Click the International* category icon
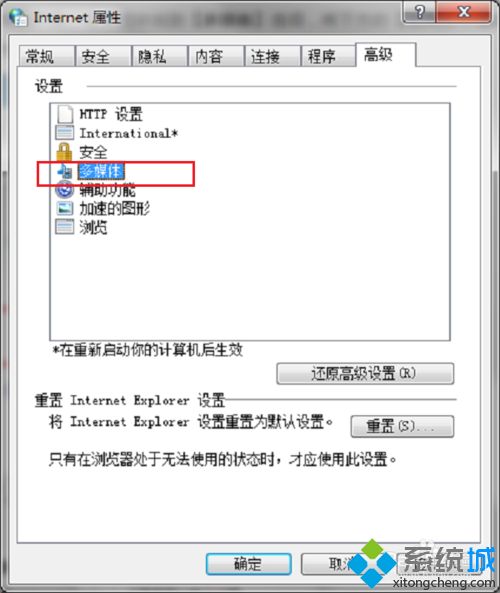 (x=64, y=133)
